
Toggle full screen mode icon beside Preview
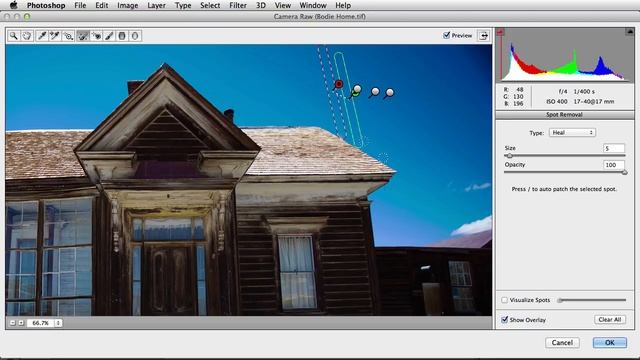484,36
